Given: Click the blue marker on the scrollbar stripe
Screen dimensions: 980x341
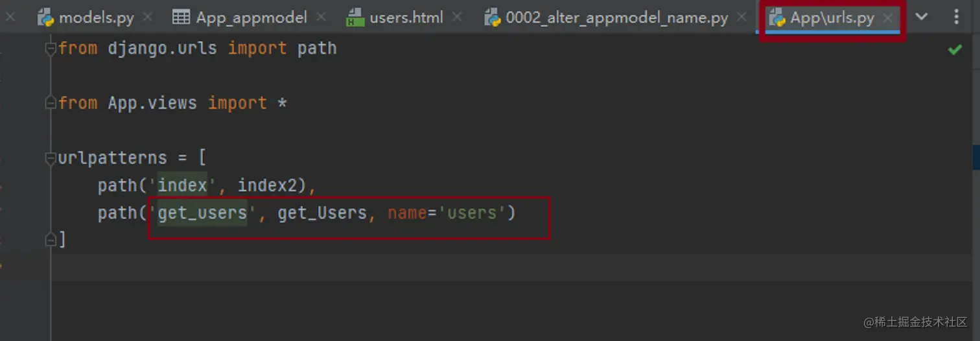Looking at the screenshot, I should coord(977,158).
